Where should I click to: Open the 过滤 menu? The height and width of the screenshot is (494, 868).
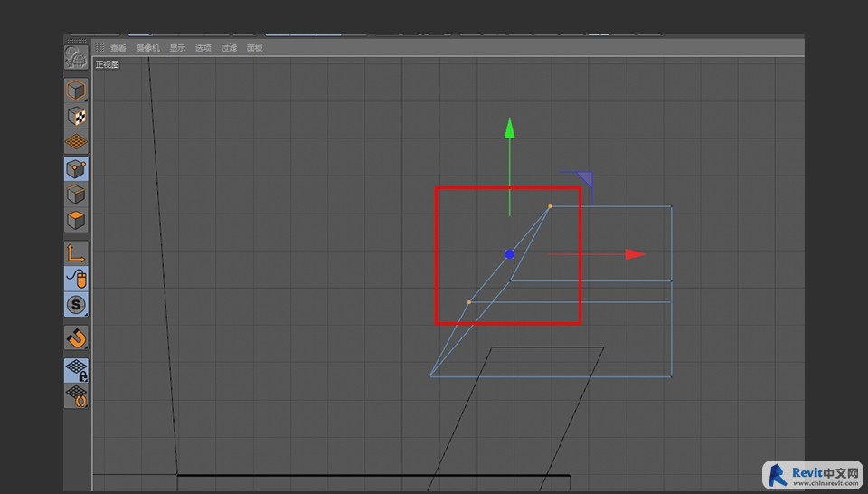(x=229, y=48)
